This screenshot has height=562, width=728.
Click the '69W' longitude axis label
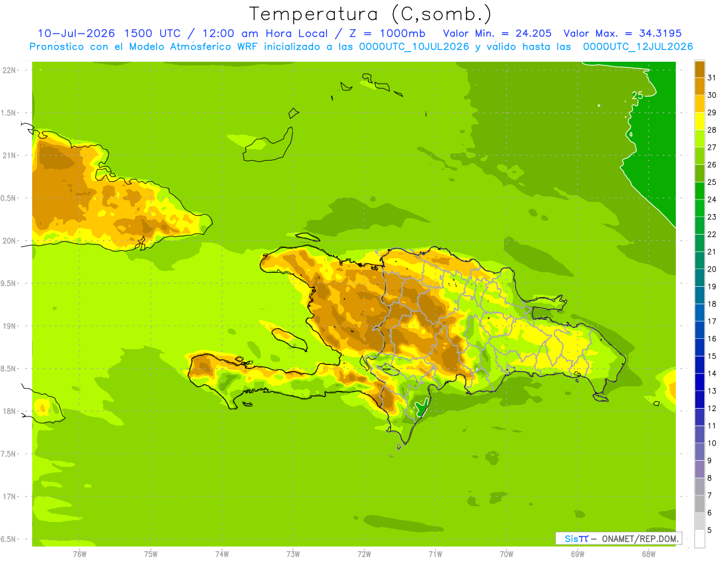(x=578, y=554)
